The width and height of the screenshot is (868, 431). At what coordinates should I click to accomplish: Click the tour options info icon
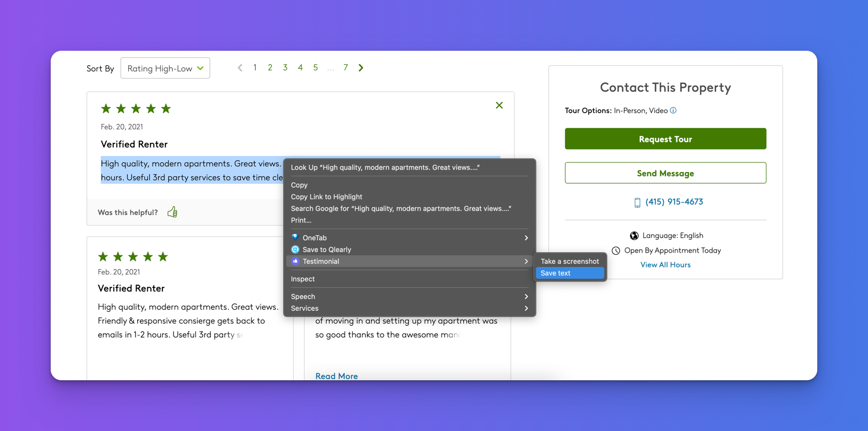(673, 111)
